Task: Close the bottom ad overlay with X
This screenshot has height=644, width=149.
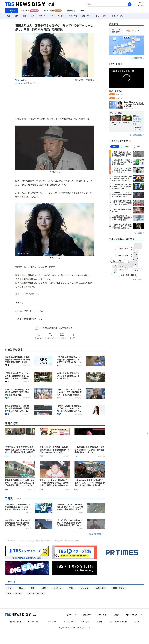Action: (x=147, y=434)
